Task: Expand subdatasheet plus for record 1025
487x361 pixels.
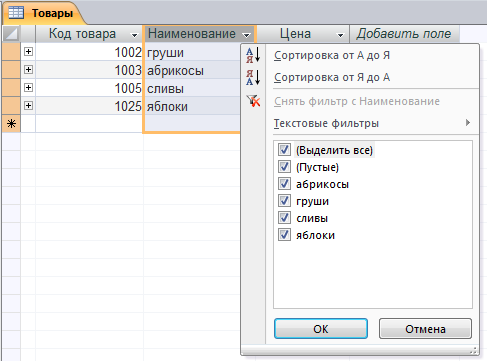Action: point(28,106)
